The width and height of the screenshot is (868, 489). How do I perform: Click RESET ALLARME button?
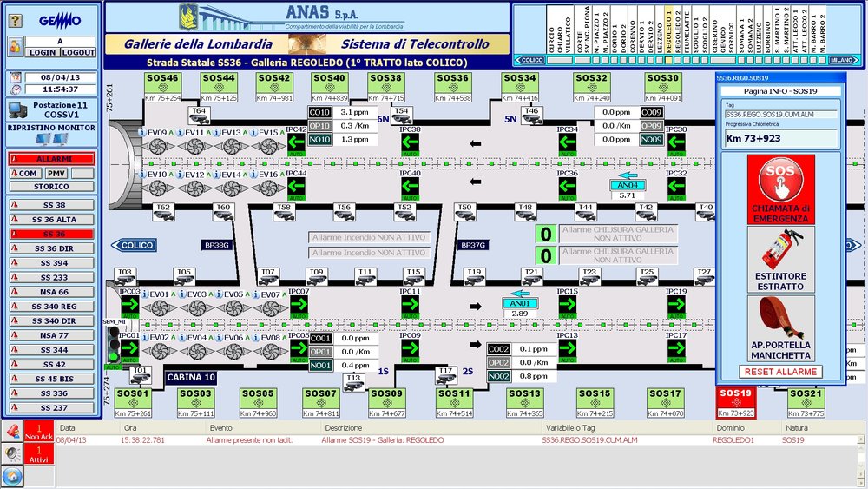(x=780, y=372)
